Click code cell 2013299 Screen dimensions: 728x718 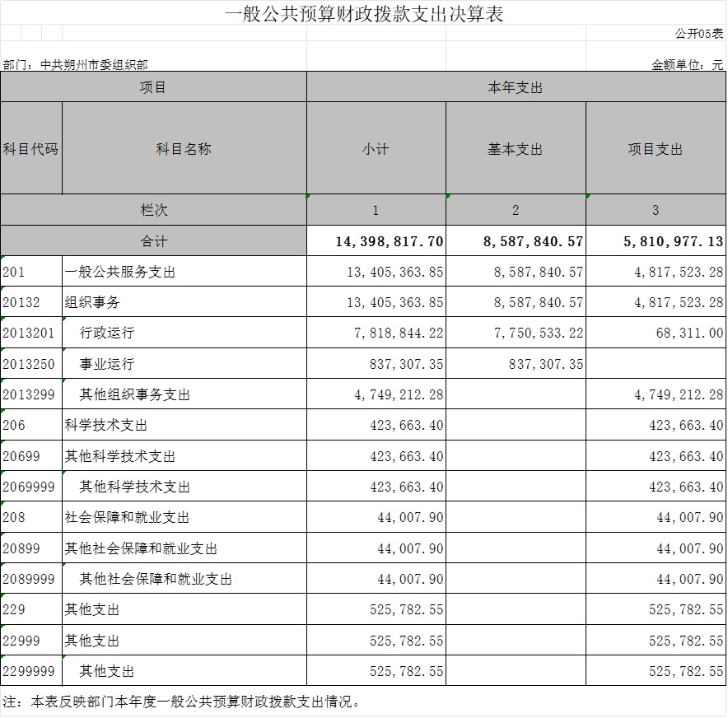[x=31, y=394]
